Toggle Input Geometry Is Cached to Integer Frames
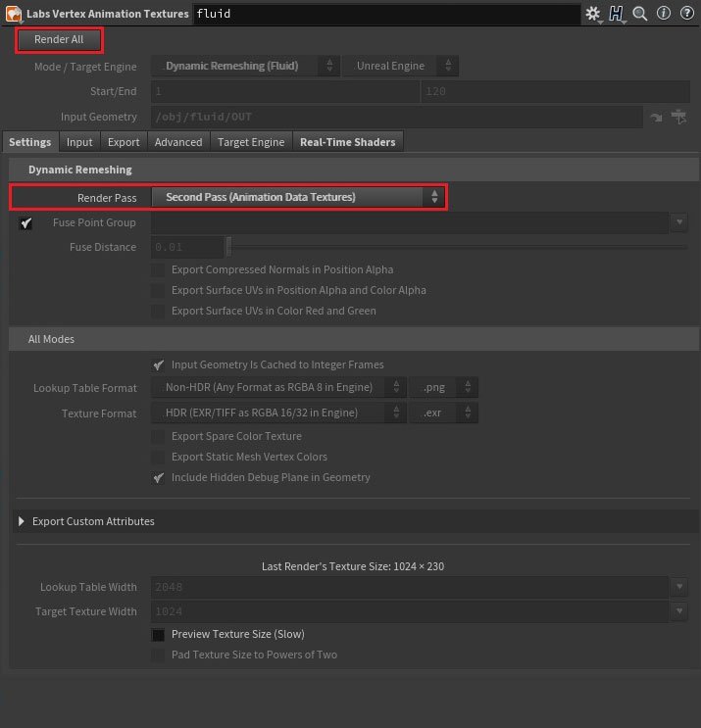 [x=158, y=364]
